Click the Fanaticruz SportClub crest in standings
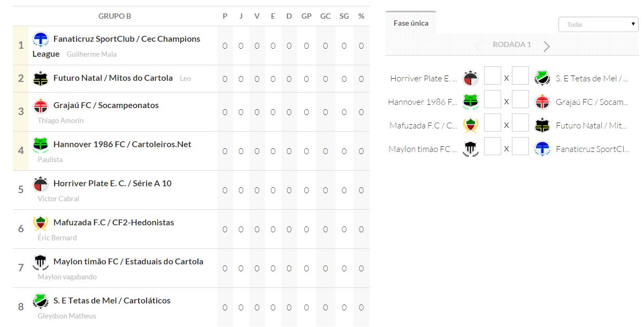 pyautogui.click(x=41, y=40)
